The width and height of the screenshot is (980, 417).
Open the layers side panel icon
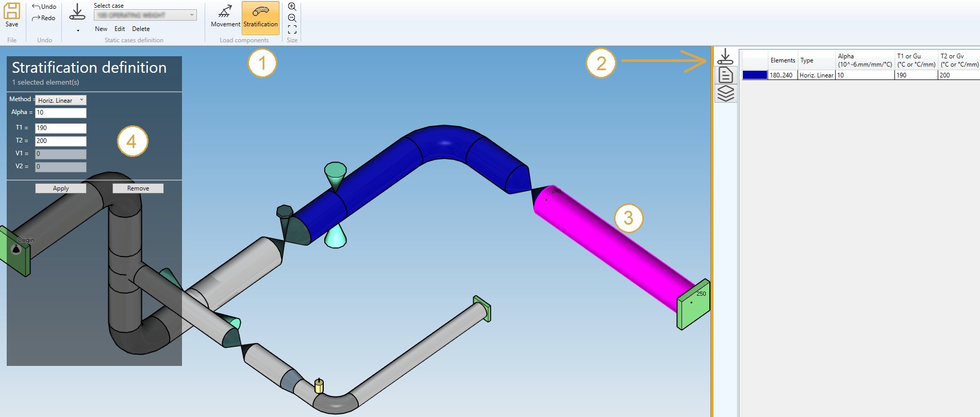[x=725, y=93]
